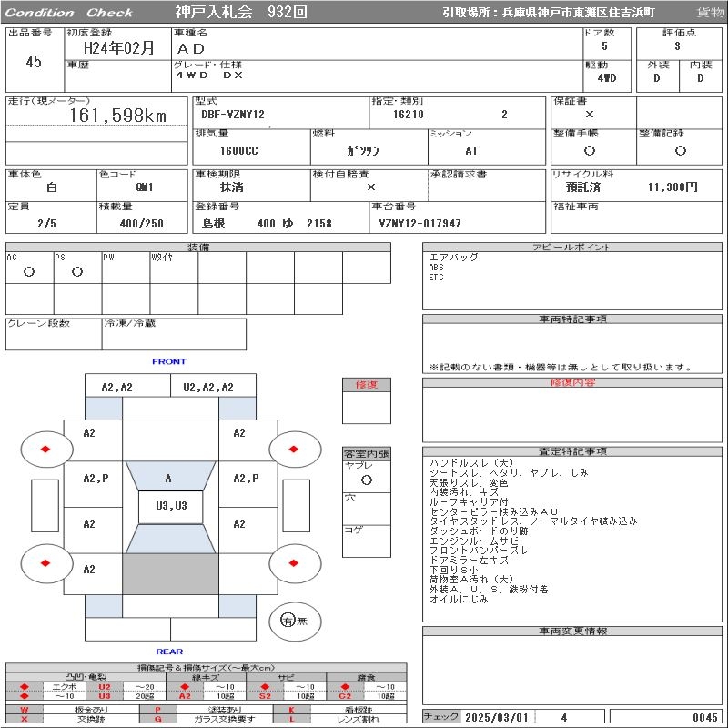This screenshot has height=728, width=728.
Task: Click the X legend code for 交換跡
Action: pyautogui.click(x=25, y=719)
